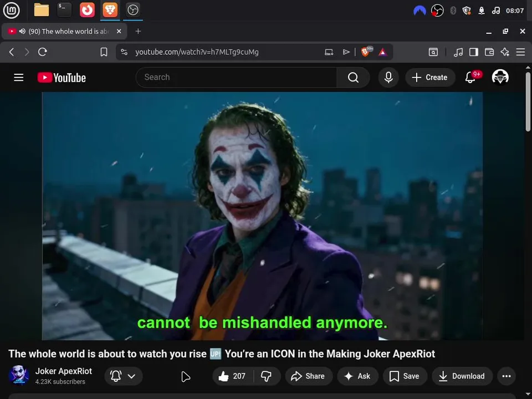Click the Bluetooth tray icon
The image size is (532, 399).
coord(453,11)
